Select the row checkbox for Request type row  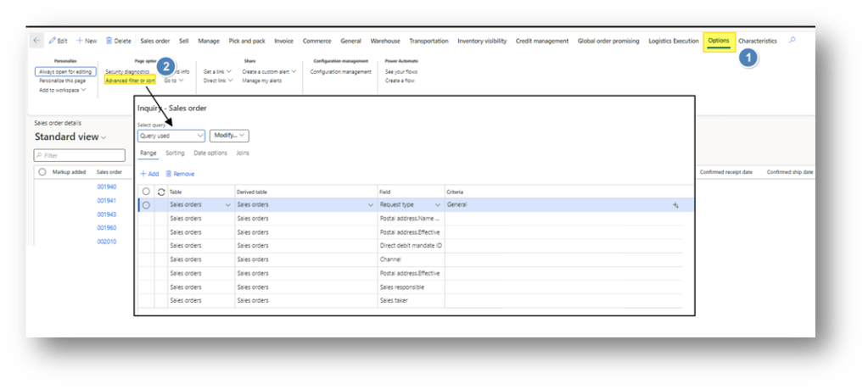[146, 205]
